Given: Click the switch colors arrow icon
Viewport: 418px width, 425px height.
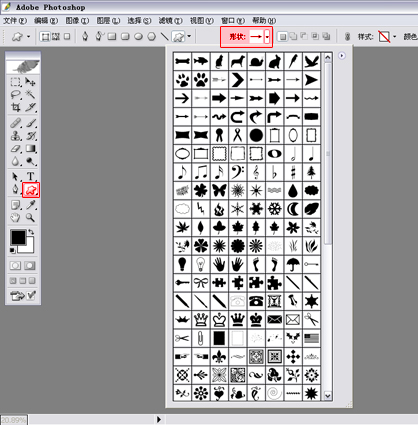Looking at the screenshot, I should [x=31, y=232].
